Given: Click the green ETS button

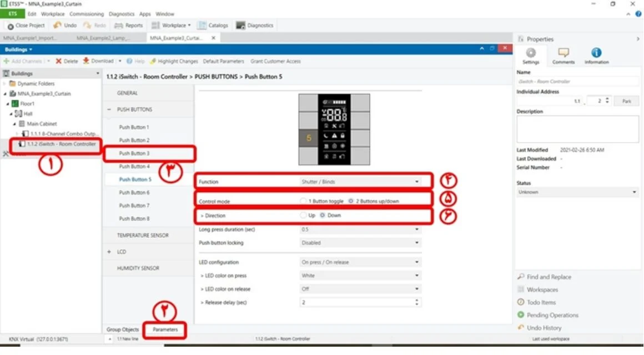Looking at the screenshot, I should pos(12,14).
